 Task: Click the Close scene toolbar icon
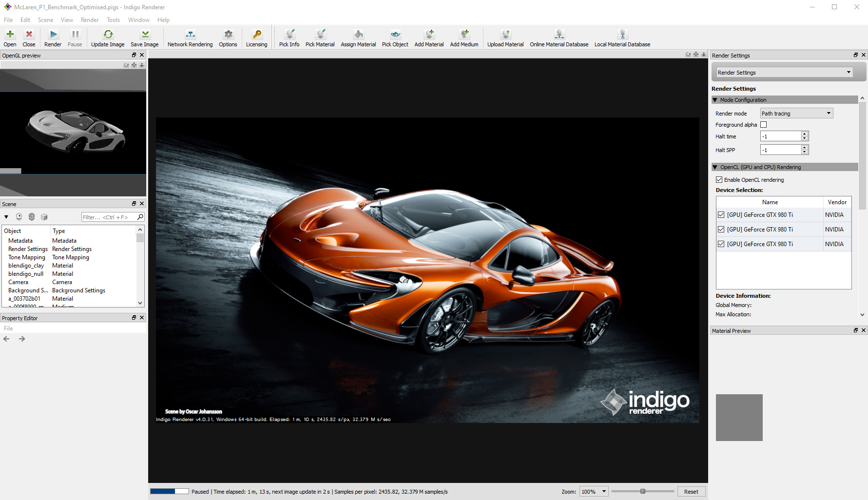pyautogui.click(x=29, y=38)
